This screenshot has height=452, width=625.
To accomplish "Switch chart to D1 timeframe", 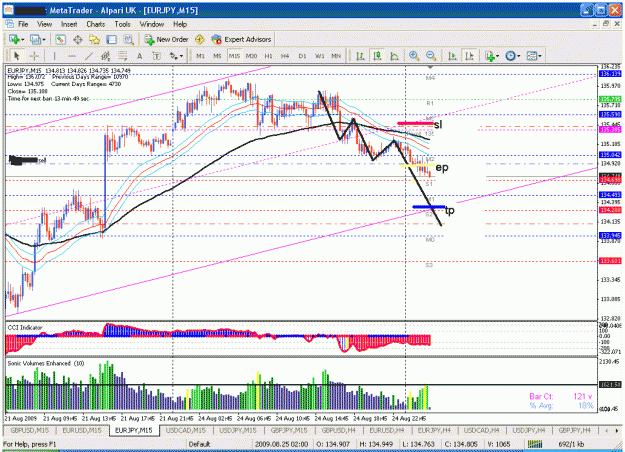I will [302, 56].
